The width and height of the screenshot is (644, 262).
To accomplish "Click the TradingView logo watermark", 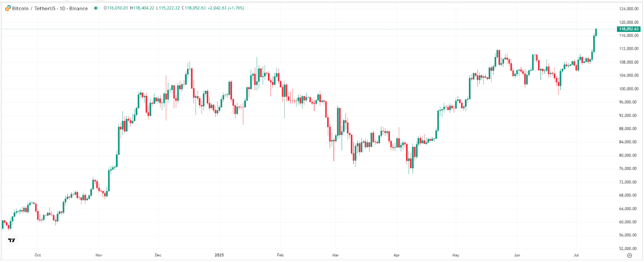I will click(x=12, y=239).
